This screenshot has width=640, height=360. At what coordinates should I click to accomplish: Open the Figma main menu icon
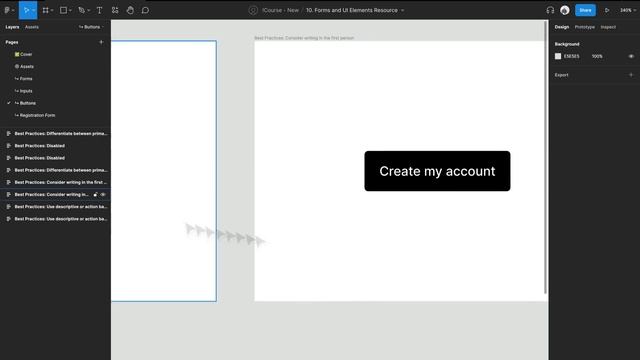[x=7, y=10]
